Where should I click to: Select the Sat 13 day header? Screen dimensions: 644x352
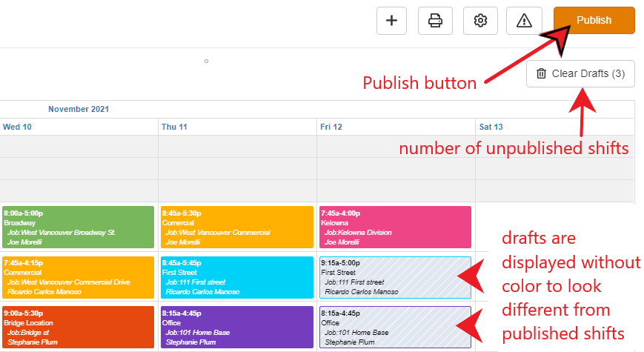coord(491,127)
